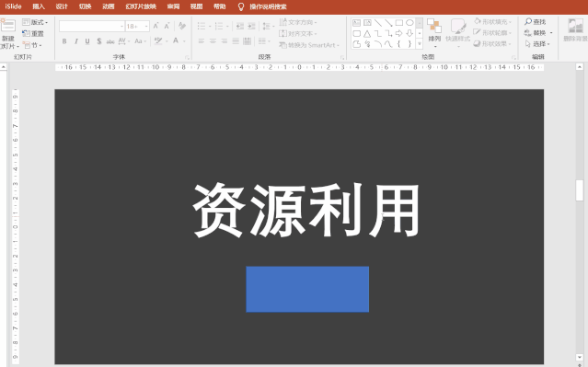Select the oval shape in gallery
Viewport: 588px width, 367px height.
point(409,23)
